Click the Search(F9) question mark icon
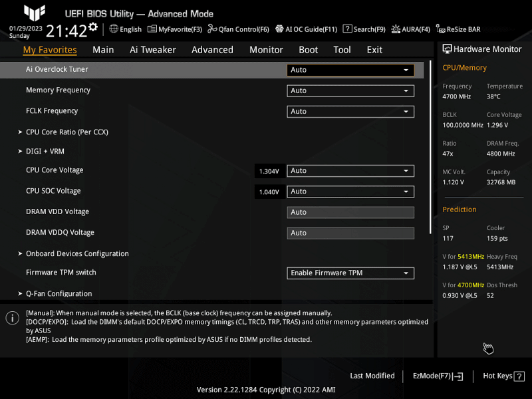532x399 pixels. (x=347, y=29)
